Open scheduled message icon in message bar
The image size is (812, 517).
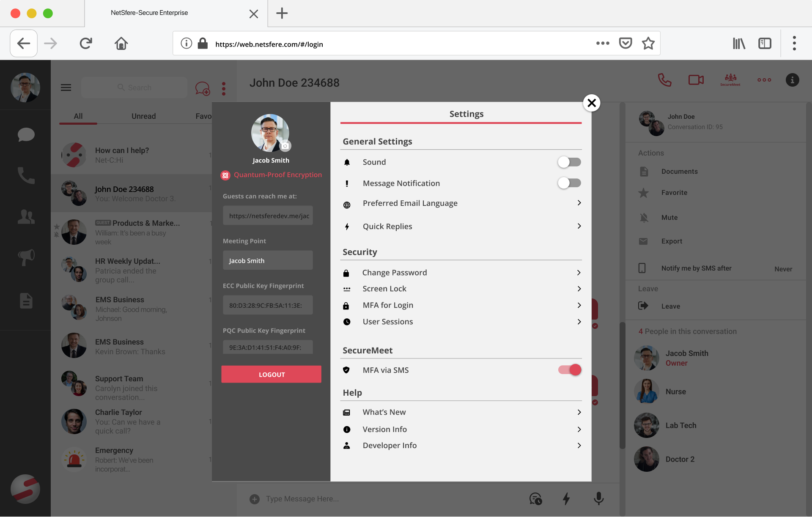tap(535, 499)
